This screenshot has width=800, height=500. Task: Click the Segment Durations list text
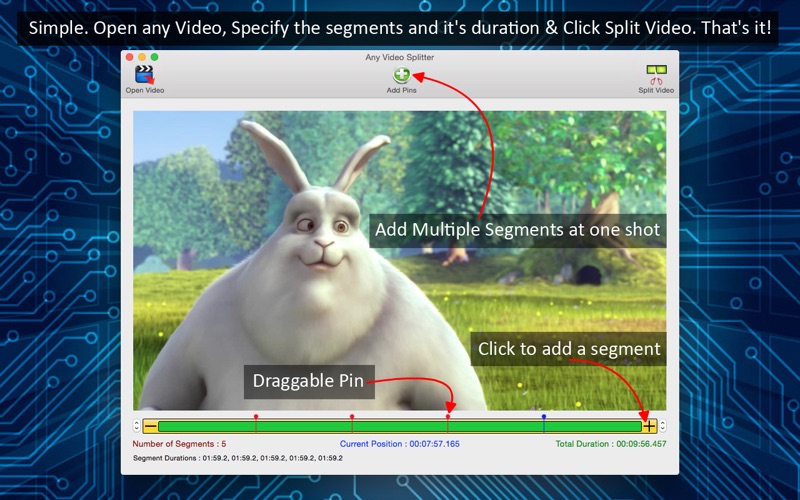(238, 458)
